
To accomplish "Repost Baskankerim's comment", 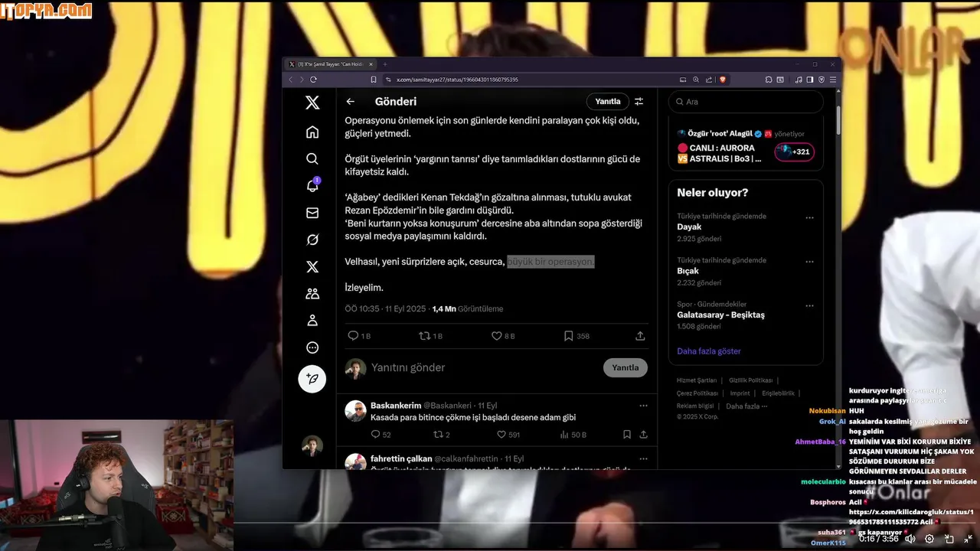I will tap(442, 435).
